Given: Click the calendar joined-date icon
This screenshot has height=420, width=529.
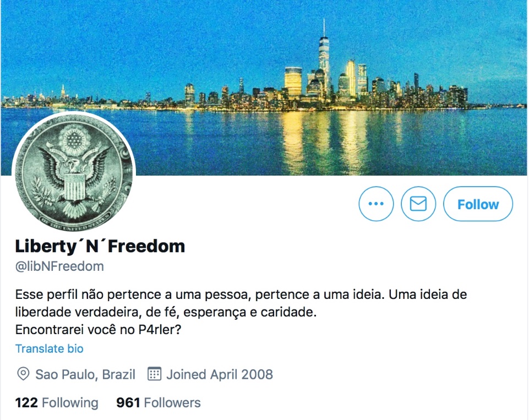Looking at the screenshot, I should [155, 374].
